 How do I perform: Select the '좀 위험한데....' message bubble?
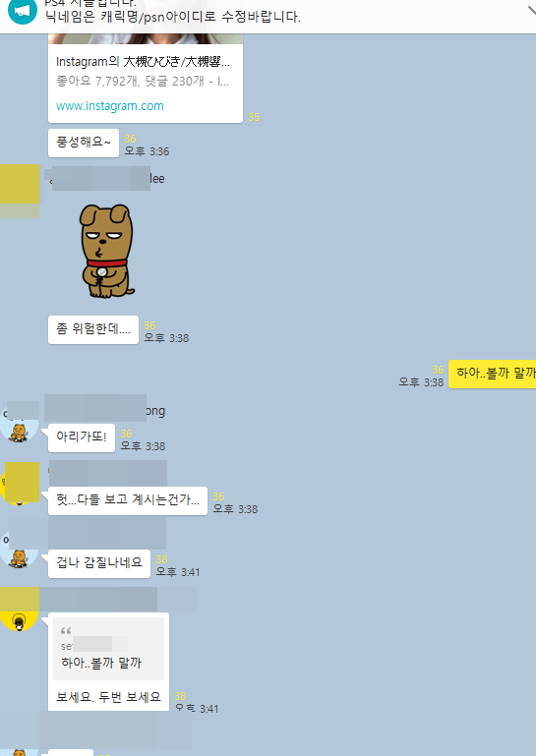pos(93,329)
